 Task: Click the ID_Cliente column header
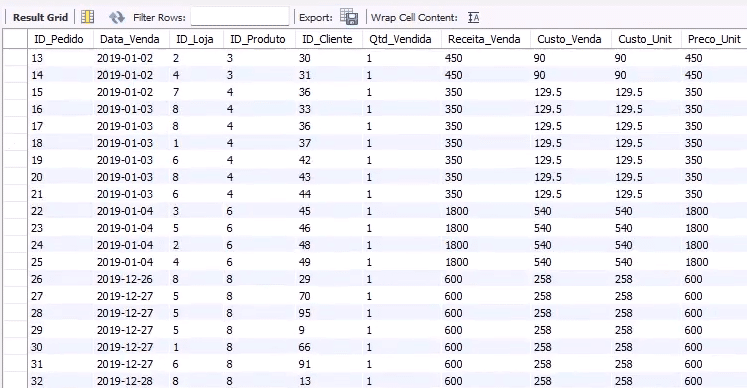pos(327,39)
